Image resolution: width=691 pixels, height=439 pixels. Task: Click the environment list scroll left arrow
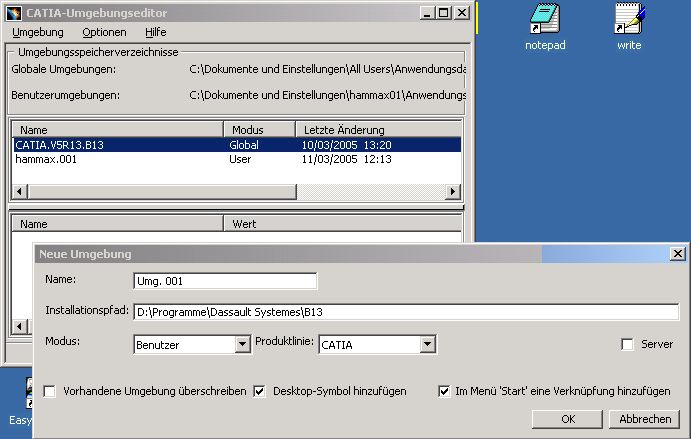tap(19, 192)
